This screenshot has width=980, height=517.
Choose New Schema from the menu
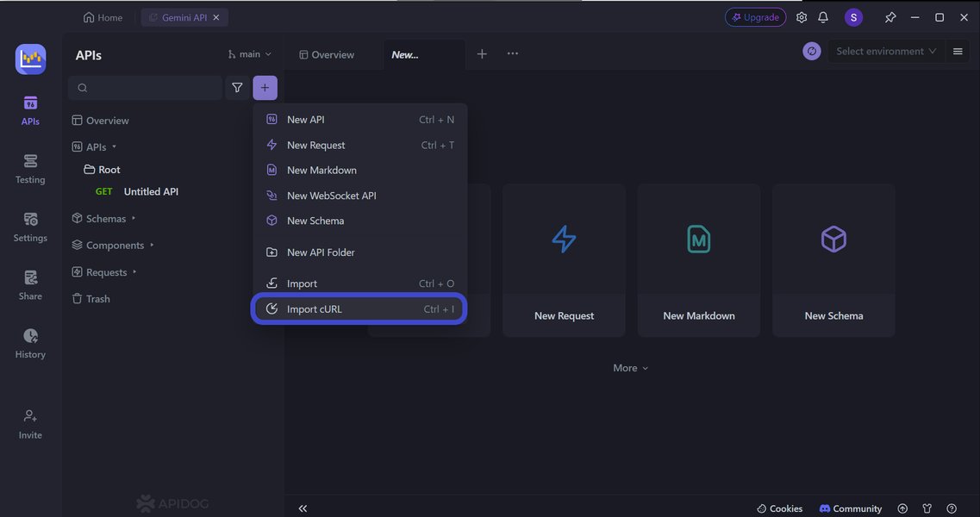[360, 221]
